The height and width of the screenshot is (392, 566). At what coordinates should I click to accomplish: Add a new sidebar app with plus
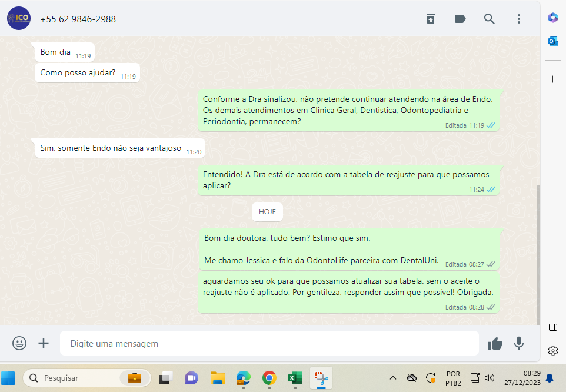coord(552,79)
